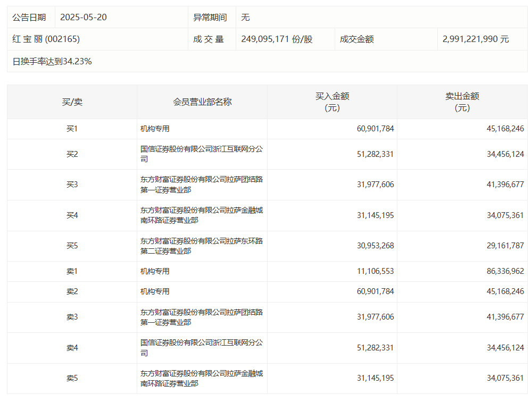
Task: Click the turnover amount 2,991,221,990 元
Action: click(476, 39)
